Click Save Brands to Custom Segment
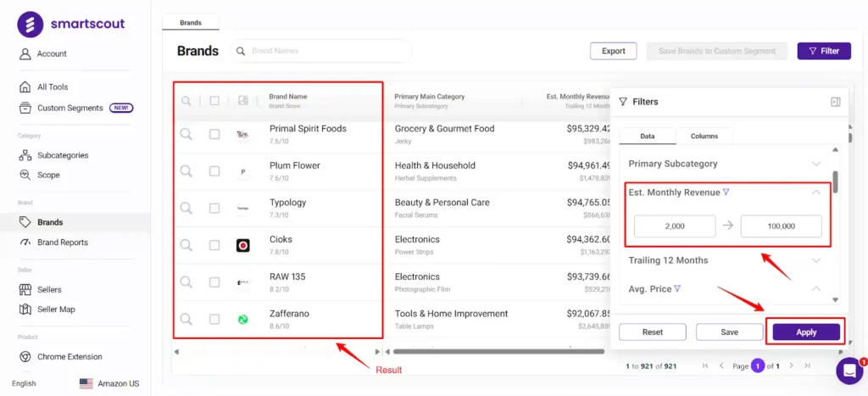 coord(717,51)
